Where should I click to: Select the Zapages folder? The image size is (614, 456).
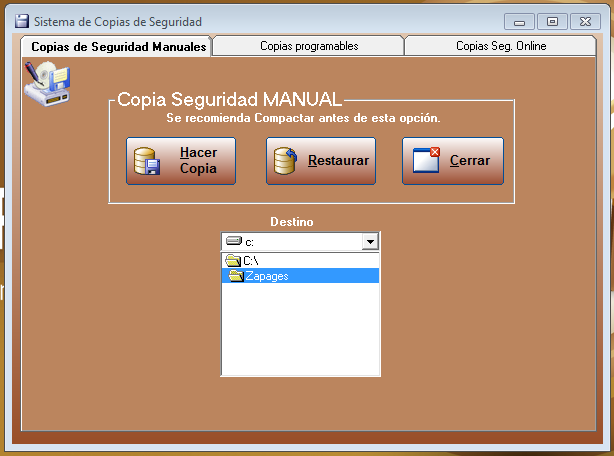(x=300, y=276)
